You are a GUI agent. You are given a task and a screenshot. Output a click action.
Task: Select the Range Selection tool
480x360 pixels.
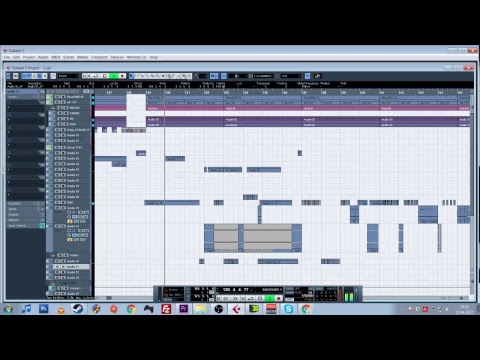click(x=137, y=76)
